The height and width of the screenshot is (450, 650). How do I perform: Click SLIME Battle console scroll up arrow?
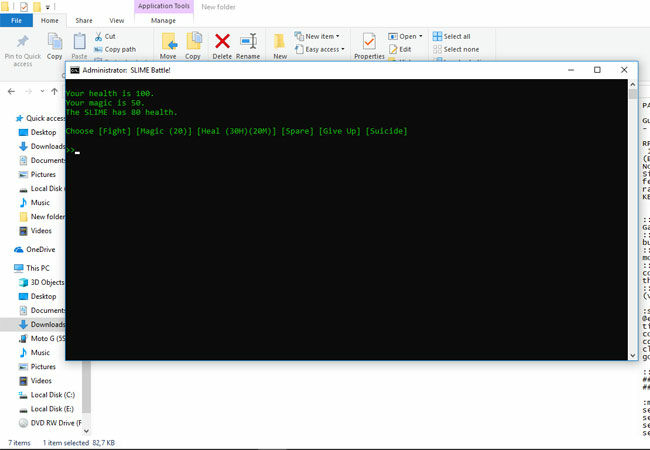click(x=633, y=85)
